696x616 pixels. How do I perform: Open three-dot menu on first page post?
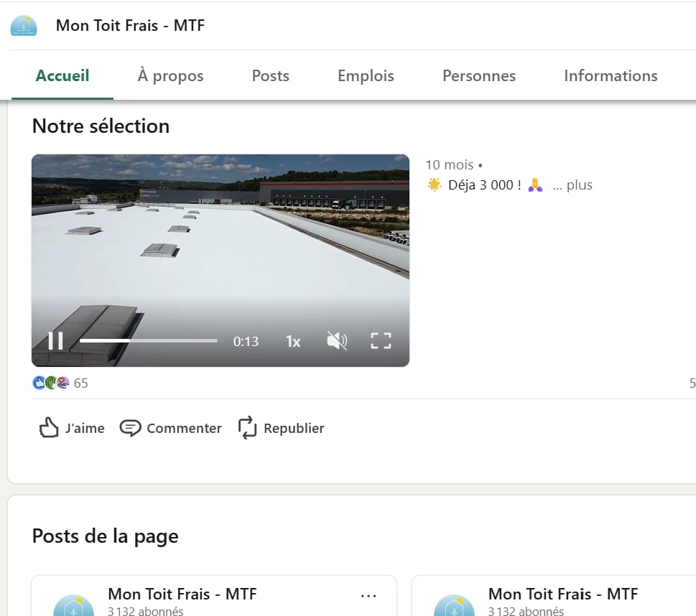[368, 596]
